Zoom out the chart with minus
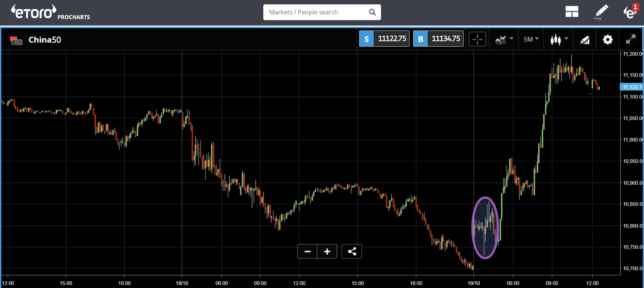This screenshot has width=644, height=288. [307, 251]
